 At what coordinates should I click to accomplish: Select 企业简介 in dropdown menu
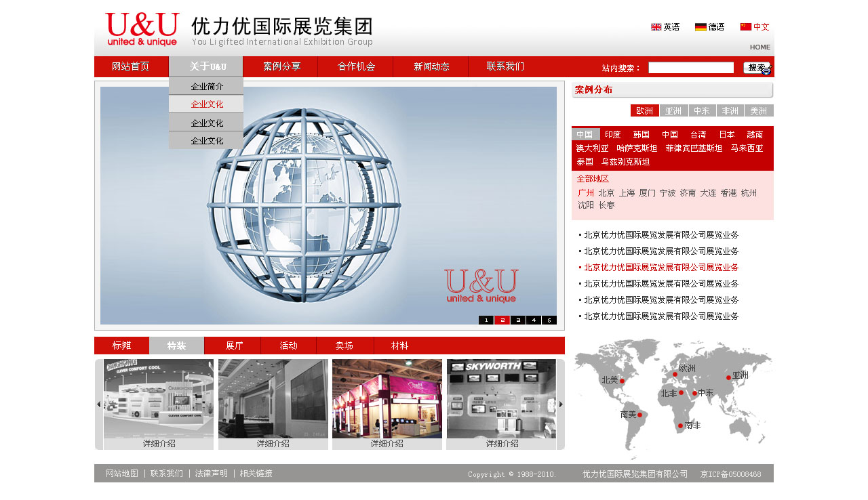pyautogui.click(x=206, y=86)
